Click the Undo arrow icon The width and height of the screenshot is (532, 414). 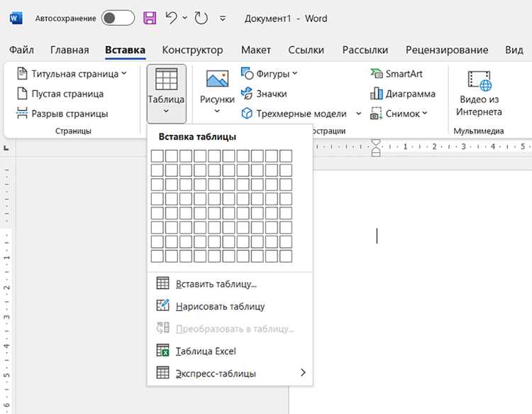pyautogui.click(x=172, y=18)
